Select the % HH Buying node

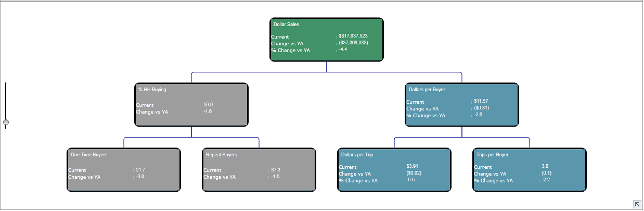pyautogui.click(x=191, y=105)
